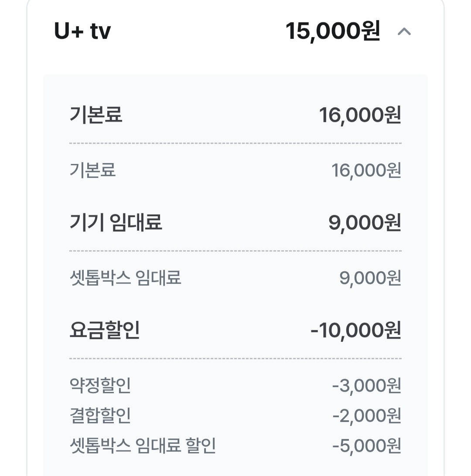471x476 pixels.
Task: Click the bold 16,000원 category total
Action: [x=360, y=115]
